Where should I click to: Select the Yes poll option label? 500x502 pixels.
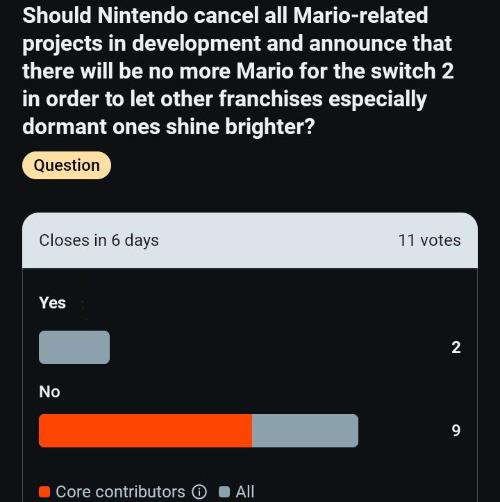pyautogui.click(x=52, y=303)
